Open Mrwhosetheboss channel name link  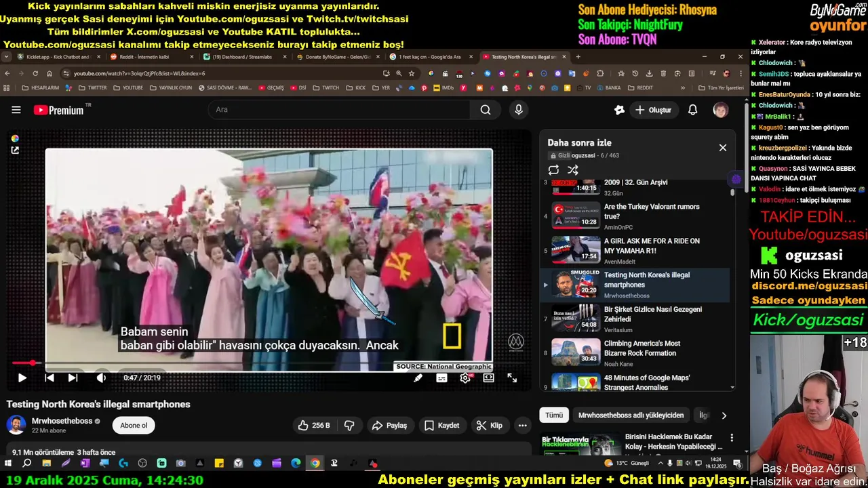(x=62, y=421)
